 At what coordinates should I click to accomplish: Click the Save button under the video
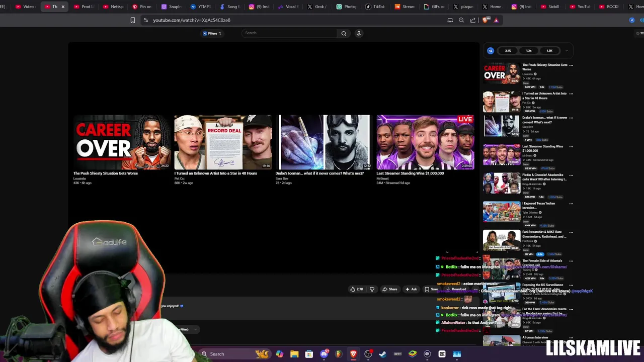tap(431, 289)
